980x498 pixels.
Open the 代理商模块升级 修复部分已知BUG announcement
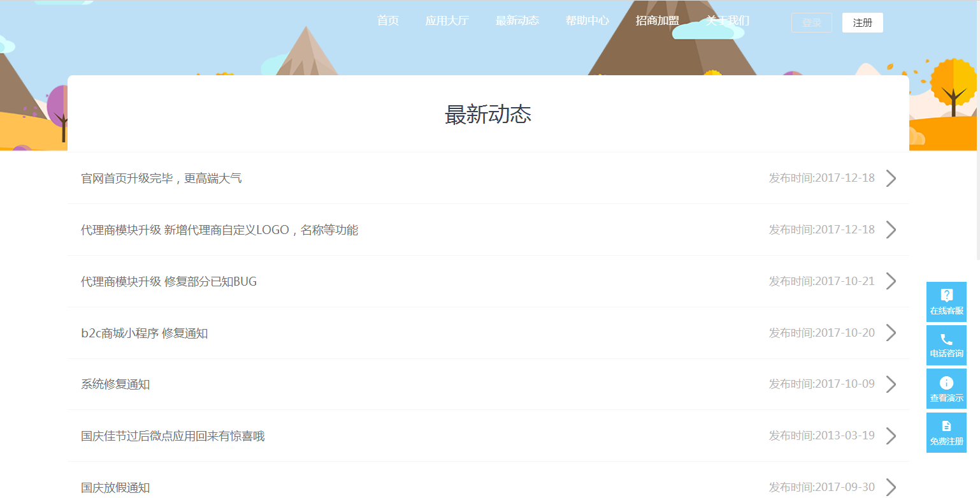click(x=168, y=281)
